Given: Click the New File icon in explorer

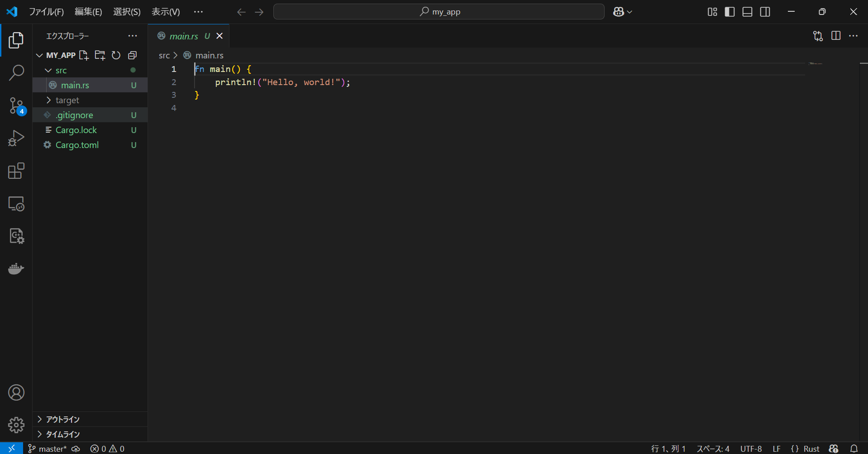Looking at the screenshot, I should pyautogui.click(x=84, y=55).
